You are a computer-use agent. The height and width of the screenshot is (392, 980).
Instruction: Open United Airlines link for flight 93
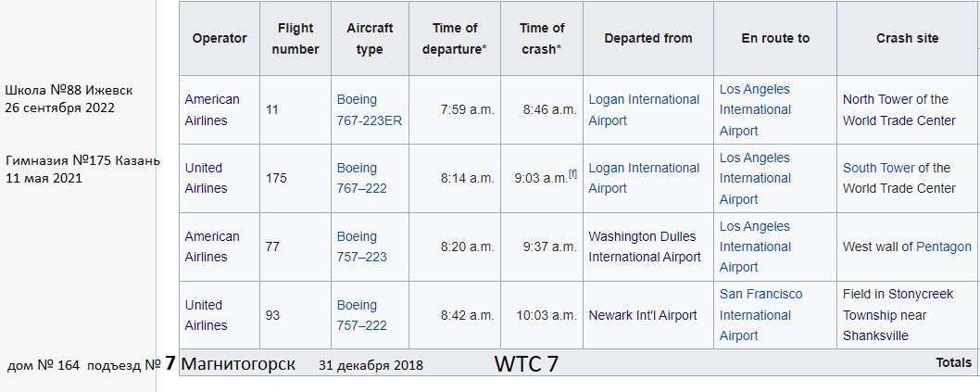coord(206,315)
